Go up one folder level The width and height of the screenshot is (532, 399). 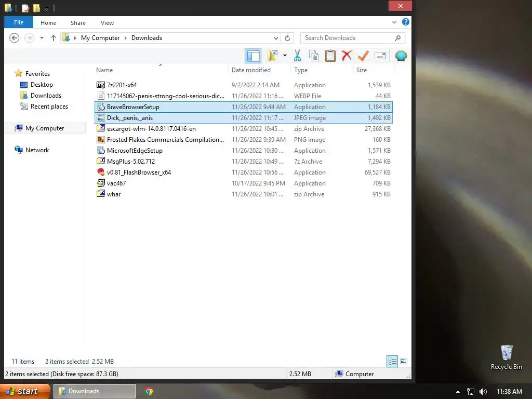pos(54,38)
